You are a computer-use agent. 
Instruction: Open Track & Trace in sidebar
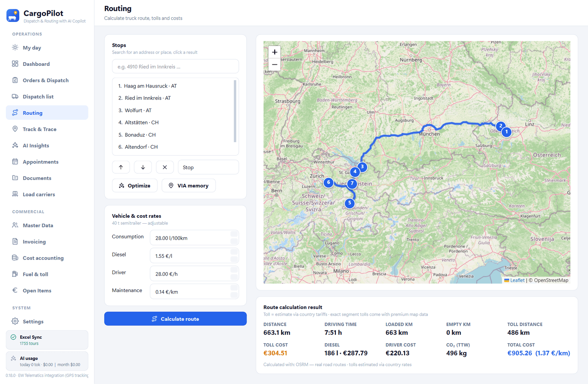pyautogui.click(x=47, y=129)
